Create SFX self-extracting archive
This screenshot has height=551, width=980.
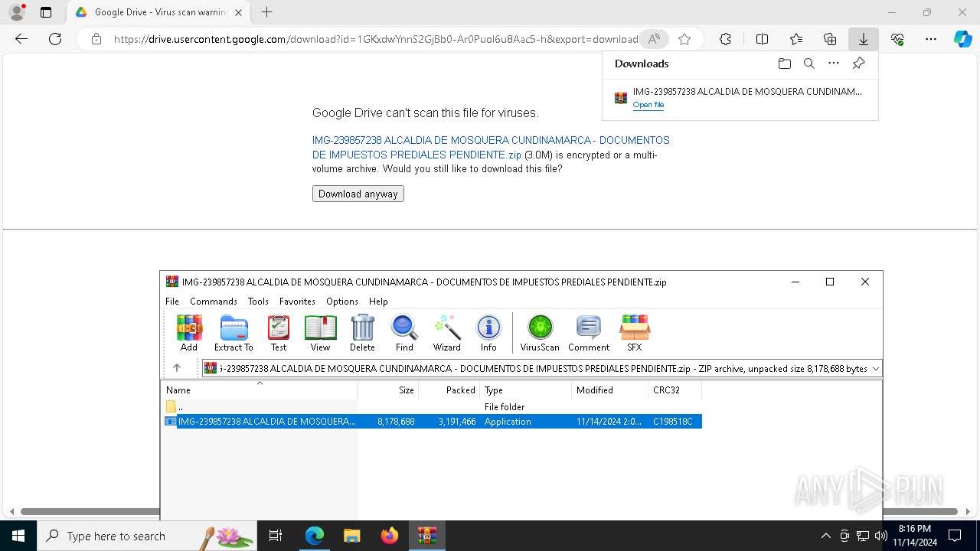[635, 333]
